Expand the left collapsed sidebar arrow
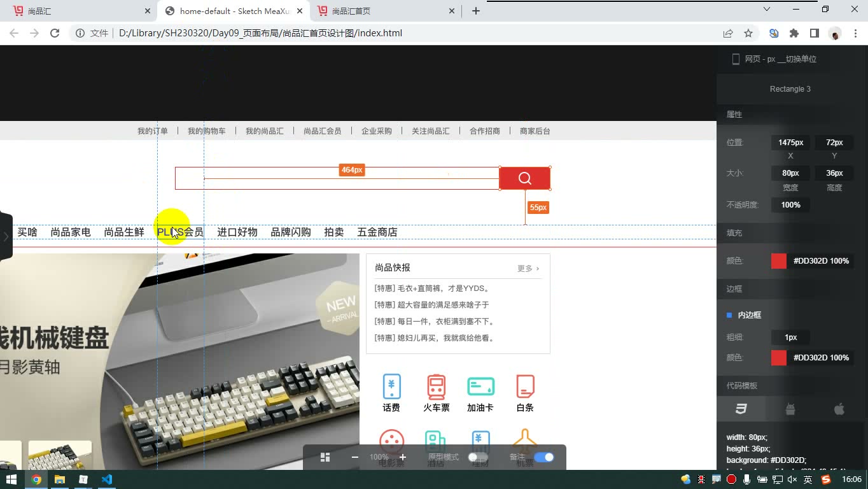Viewport: 868px width, 489px height. (6, 237)
